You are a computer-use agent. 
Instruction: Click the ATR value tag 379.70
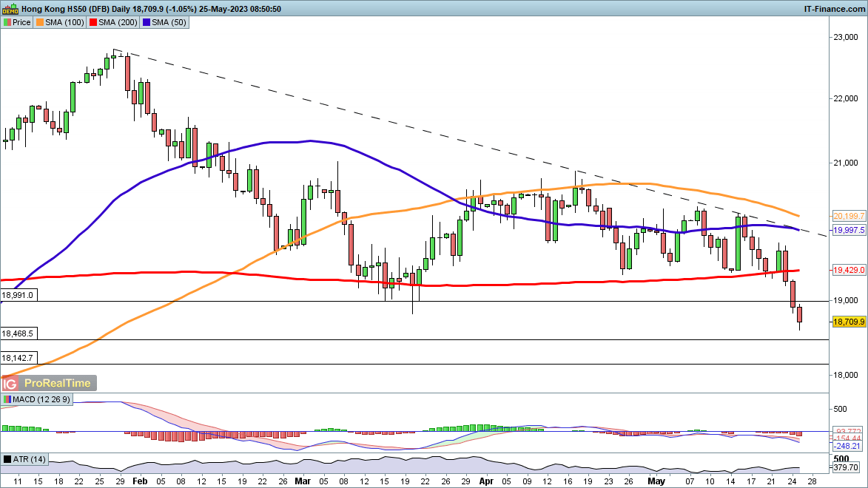click(847, 467)
